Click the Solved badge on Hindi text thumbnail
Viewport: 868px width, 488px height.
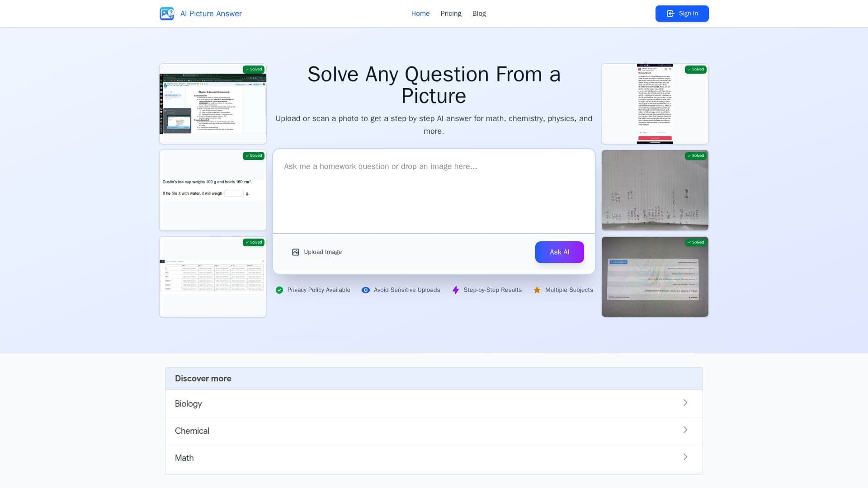pos(696,70)
